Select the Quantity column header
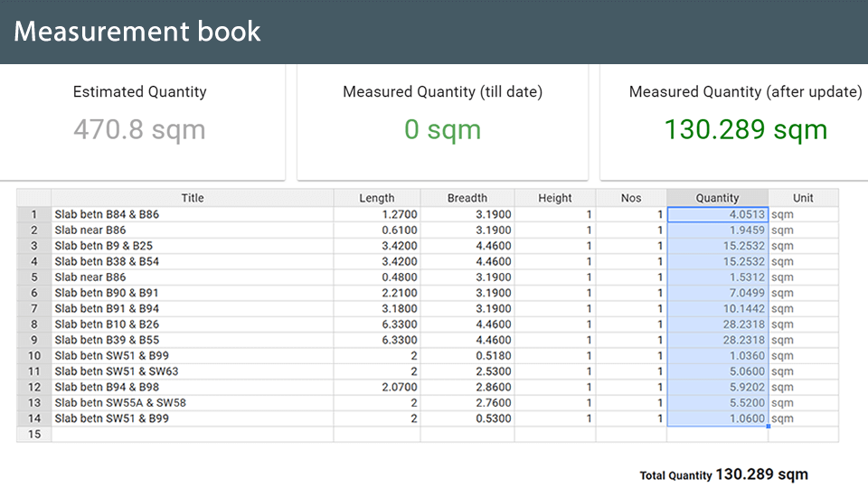Image resolution: width=868 pixels, height=488 pixels. (717, 198)
